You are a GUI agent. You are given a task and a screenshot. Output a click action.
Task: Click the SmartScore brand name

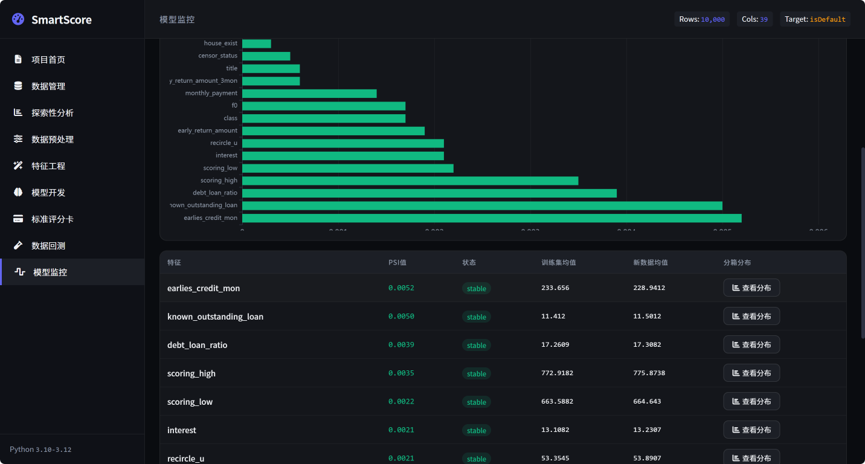[61, 20]
